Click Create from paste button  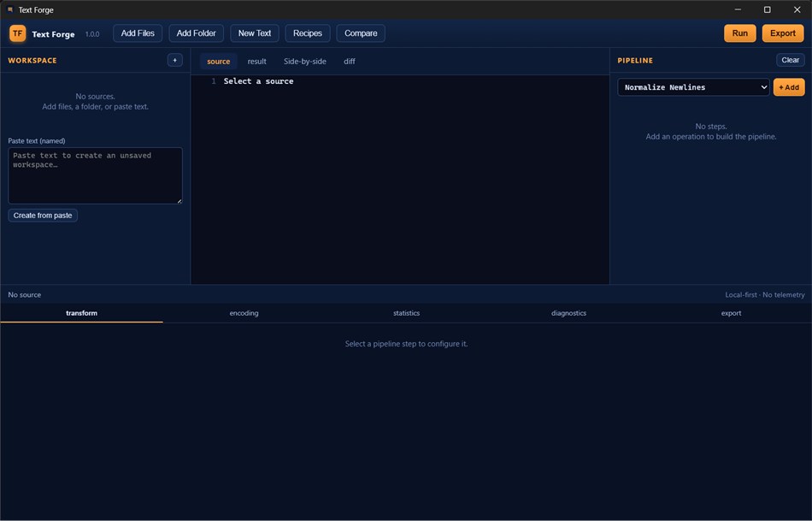(x=43, y=215)
